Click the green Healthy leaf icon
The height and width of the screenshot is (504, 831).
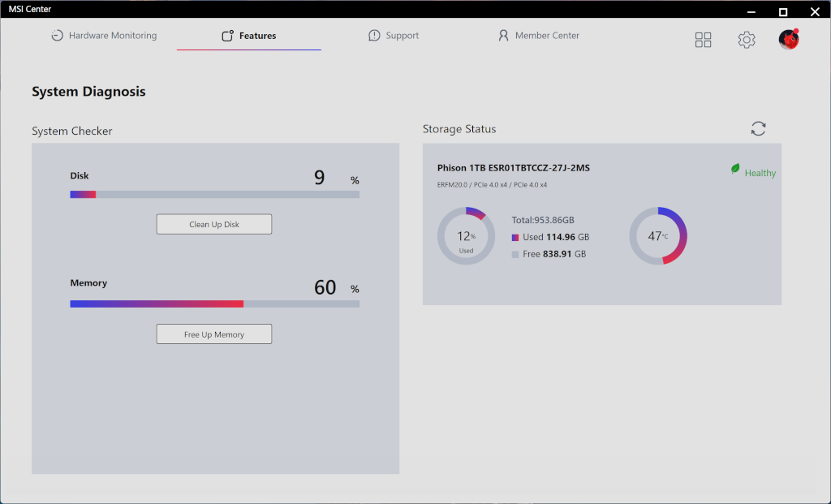tap(735, 169)
